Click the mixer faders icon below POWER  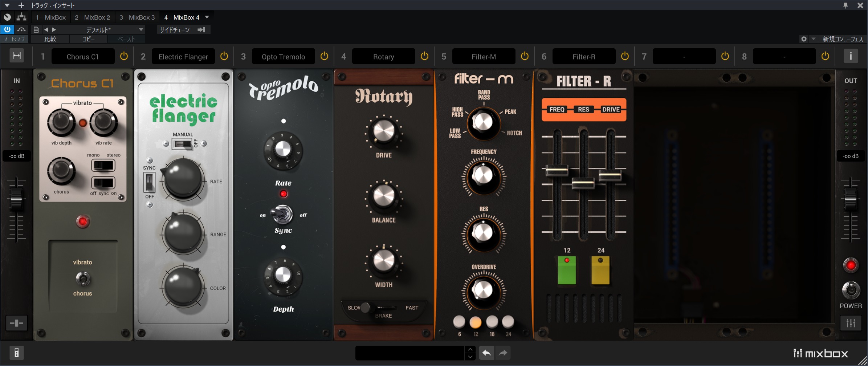(x=851, y=323)
